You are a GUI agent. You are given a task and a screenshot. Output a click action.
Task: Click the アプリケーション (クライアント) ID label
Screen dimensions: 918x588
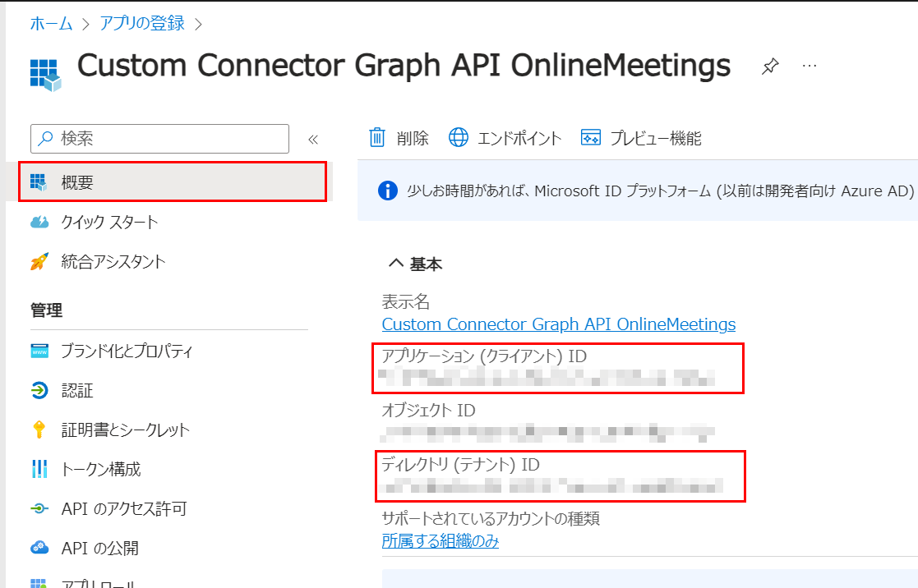(x=484, y=356)
